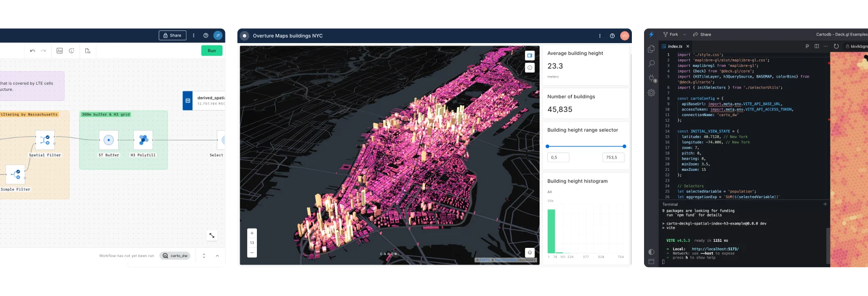Image resolution: width=868 pixels, height=296 pixels.
Task: Open ports plug icon in editor sidebar
Action: click(652, 78)
